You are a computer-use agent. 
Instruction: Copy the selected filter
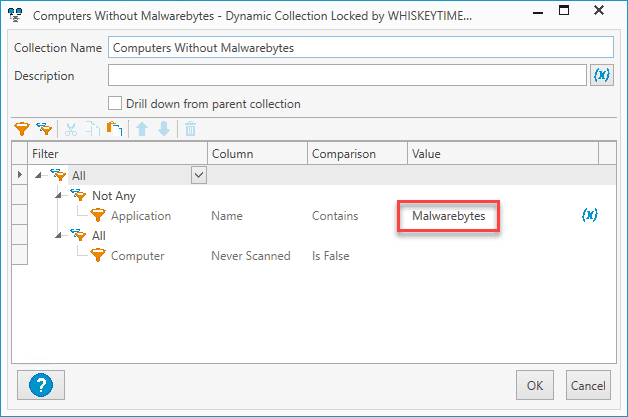tap(93, 129)
